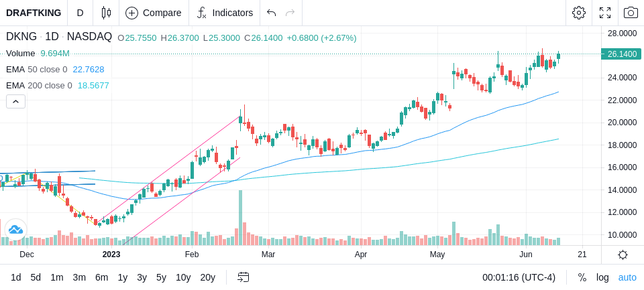
Task: Select the Volume indicator legend
Action: (21, 54)
